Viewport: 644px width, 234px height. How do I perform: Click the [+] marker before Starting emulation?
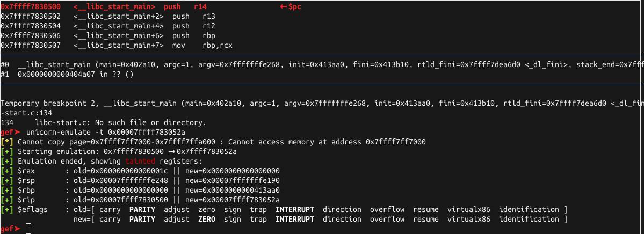point(7,152)
